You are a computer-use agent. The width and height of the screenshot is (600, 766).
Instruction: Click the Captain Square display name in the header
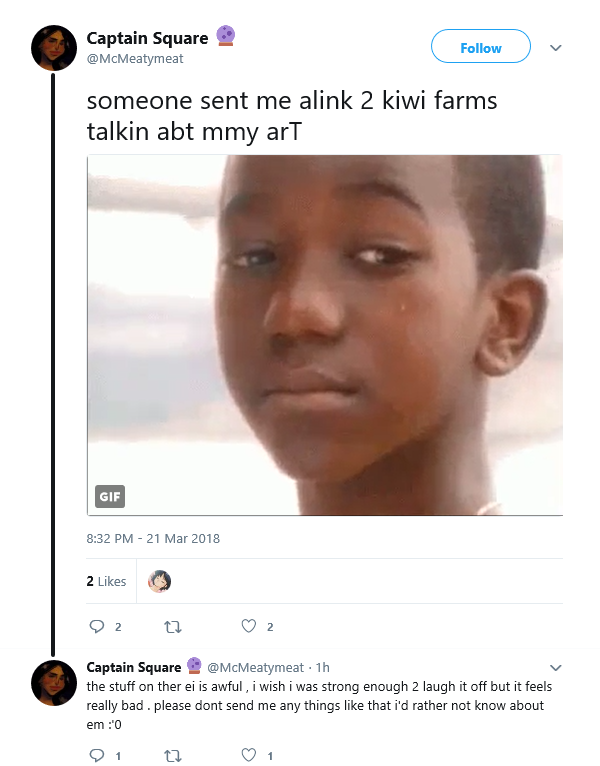[147, 38]
